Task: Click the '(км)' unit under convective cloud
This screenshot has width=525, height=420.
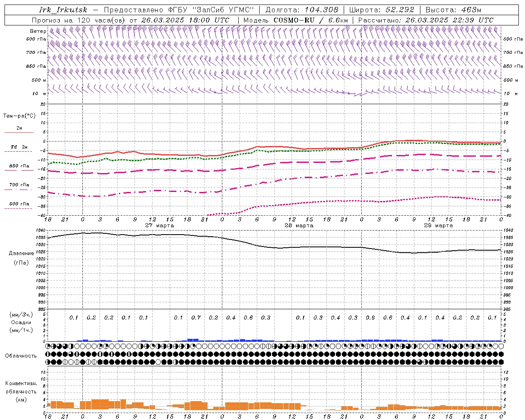Action: pos(21,399)
